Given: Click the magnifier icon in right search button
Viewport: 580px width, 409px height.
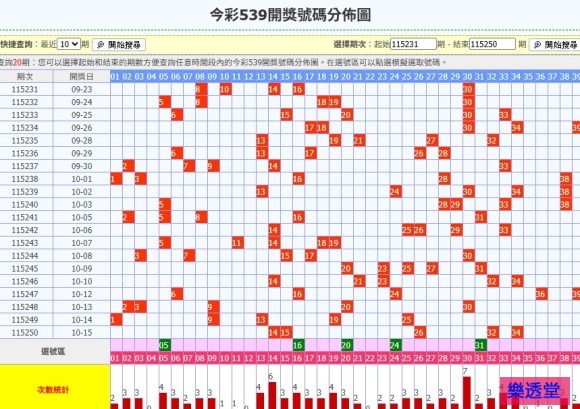Looking at the screenshot, I should pos(537,45).
